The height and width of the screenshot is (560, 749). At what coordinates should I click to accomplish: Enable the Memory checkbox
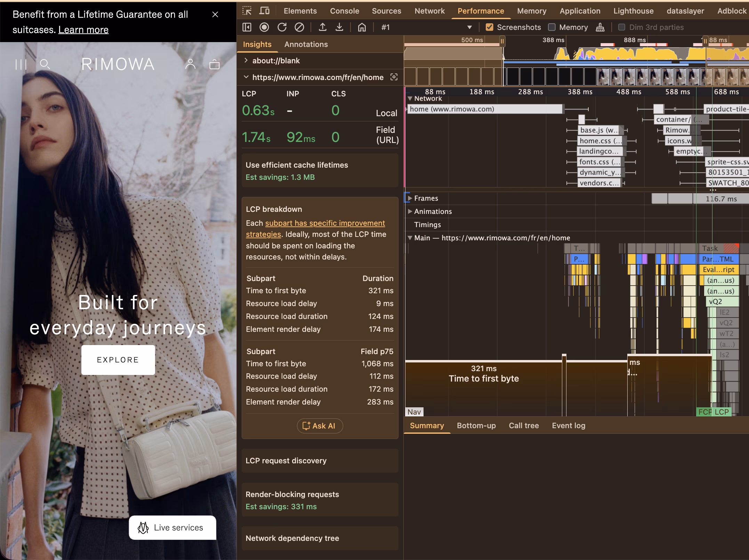551,27
